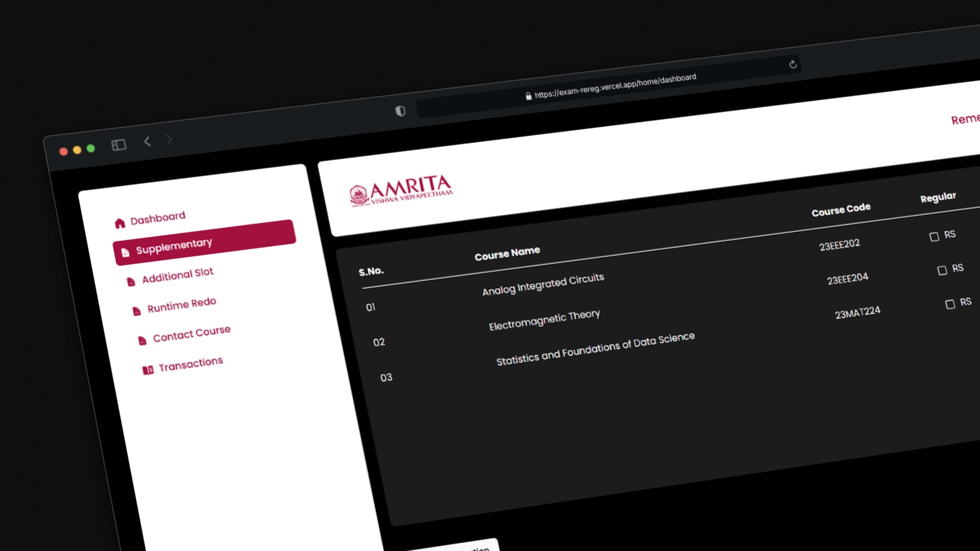Click the Transactions ledger icon
Image resolution: width=980 pixels, height=551 pixels.
(x=148, y=370)
